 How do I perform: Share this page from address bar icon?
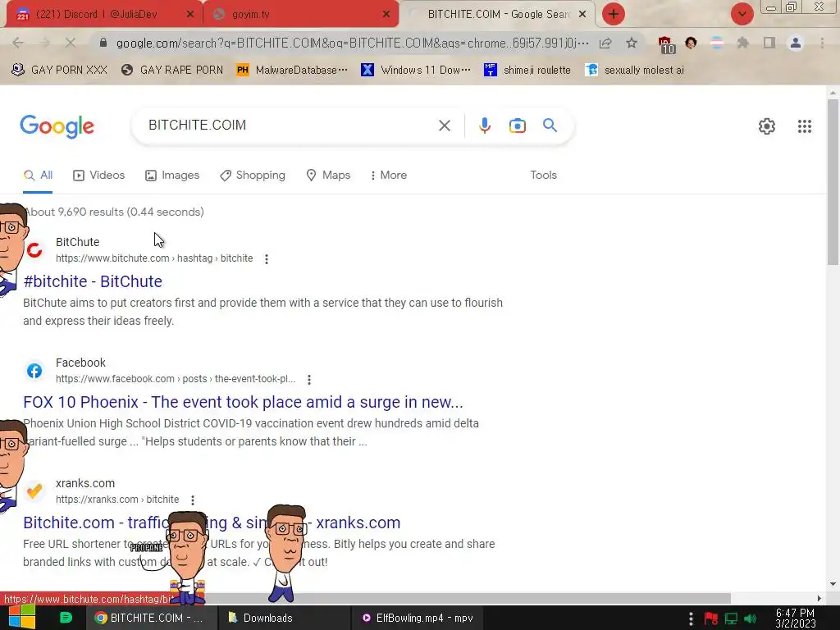click(x=605, y=43)
